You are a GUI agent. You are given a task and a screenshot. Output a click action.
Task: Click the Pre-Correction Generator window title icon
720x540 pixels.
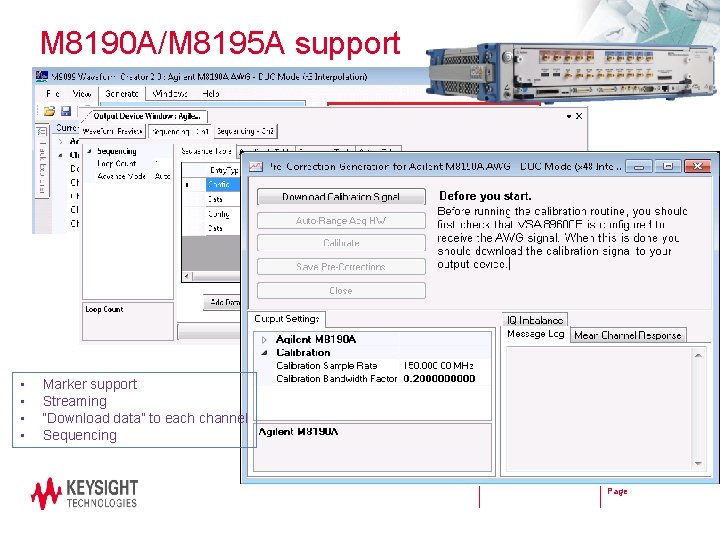point(256,166)
